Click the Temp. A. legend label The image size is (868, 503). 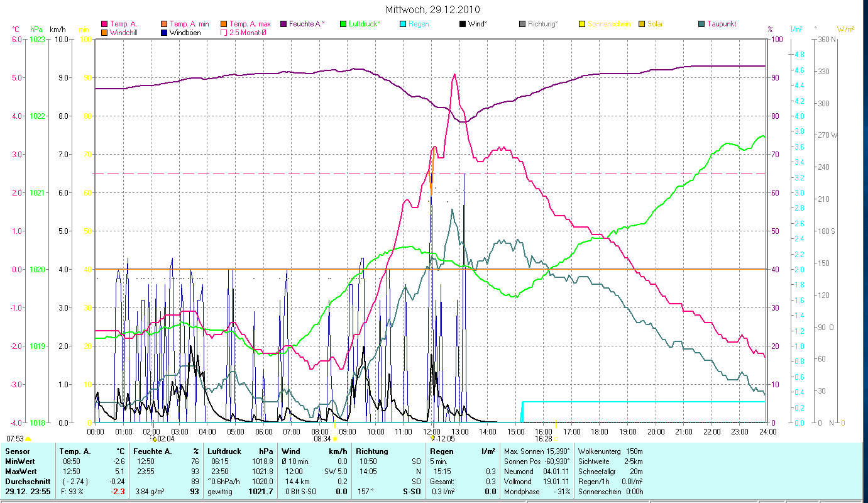tap(123, 24)
